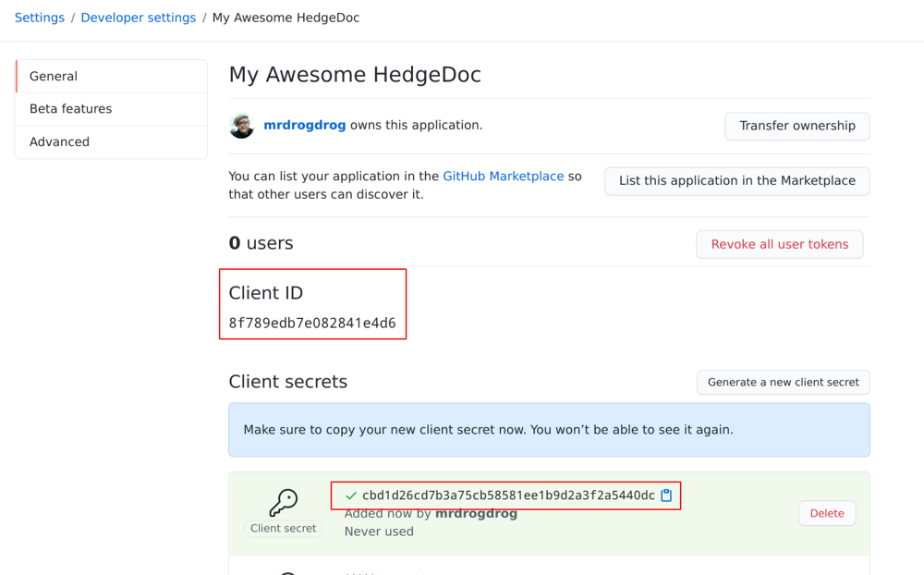Click the key icon above Client secret label

pos(283,499)
